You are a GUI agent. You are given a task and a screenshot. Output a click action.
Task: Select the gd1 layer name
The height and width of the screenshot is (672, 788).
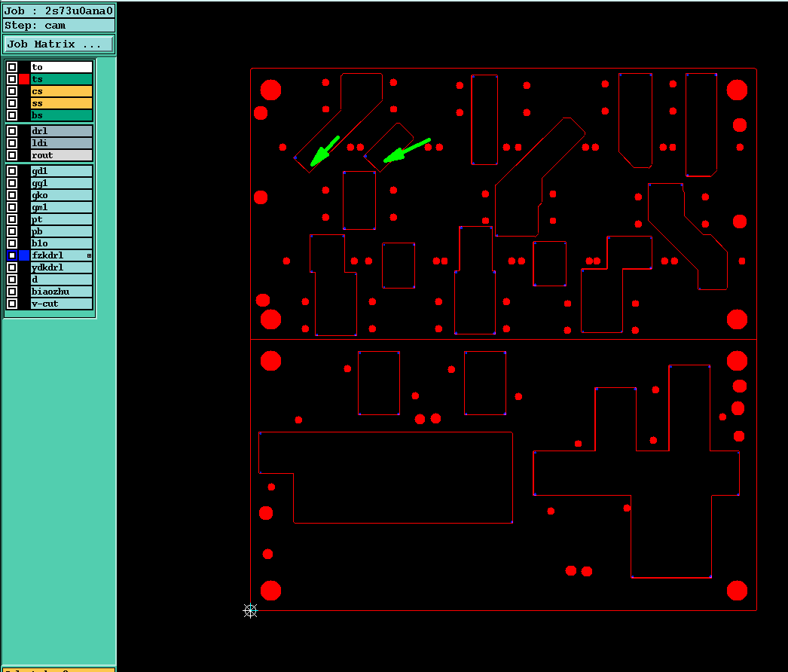62,171
